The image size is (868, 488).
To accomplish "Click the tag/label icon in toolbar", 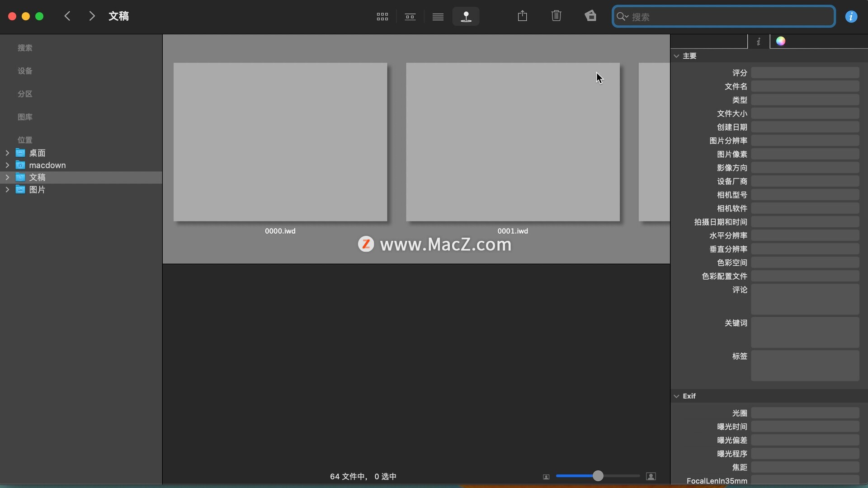I will (x=590, y=16).
